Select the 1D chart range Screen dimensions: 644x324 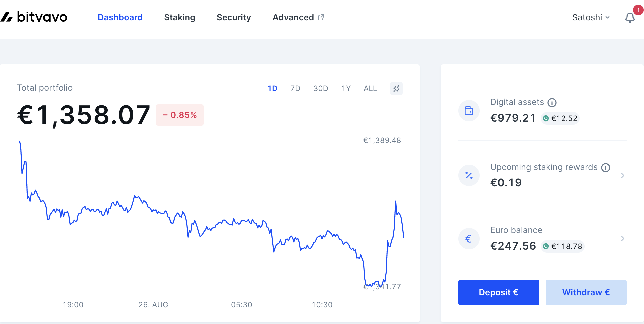[272, 89]
